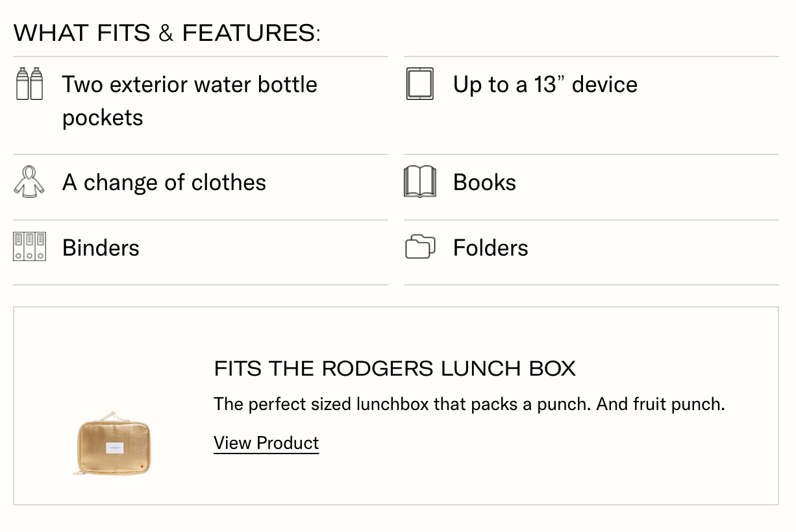This screenshot has width=796, height=532.
Task: Click the ampersand in the section heading
Action: (166, 33)
